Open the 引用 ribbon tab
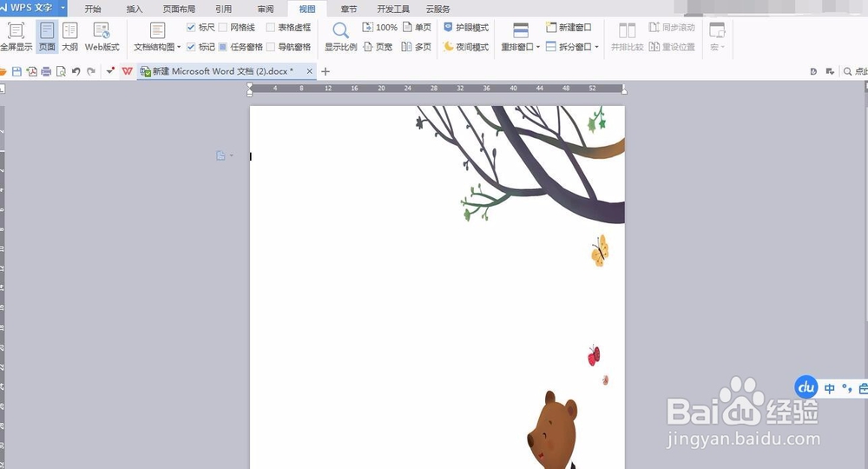The width and height of the screenshot is (868, 469). click(x=224, y=9)
